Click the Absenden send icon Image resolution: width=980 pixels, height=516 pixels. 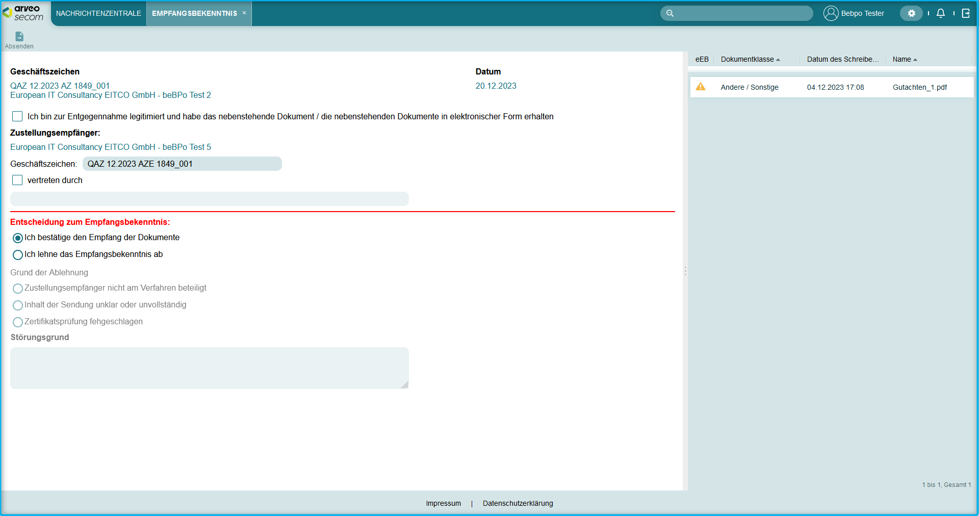click(x=19, y=37)
